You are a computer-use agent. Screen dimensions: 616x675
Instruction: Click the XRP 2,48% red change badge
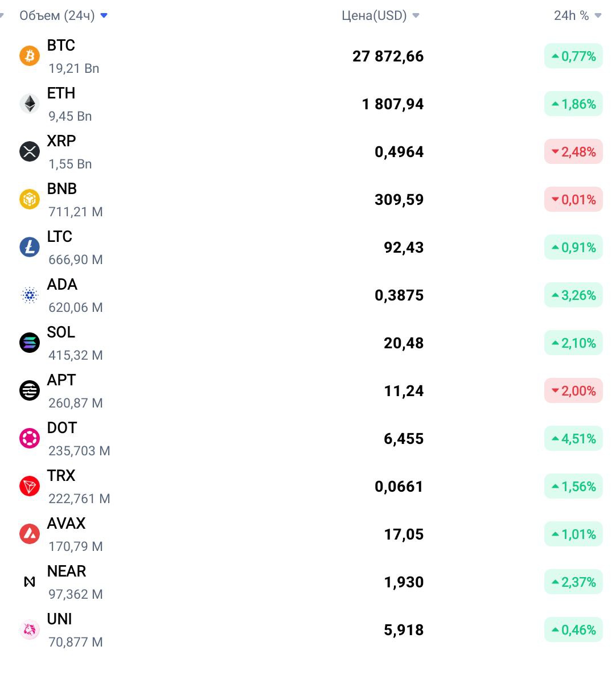(x=573, y=151)
